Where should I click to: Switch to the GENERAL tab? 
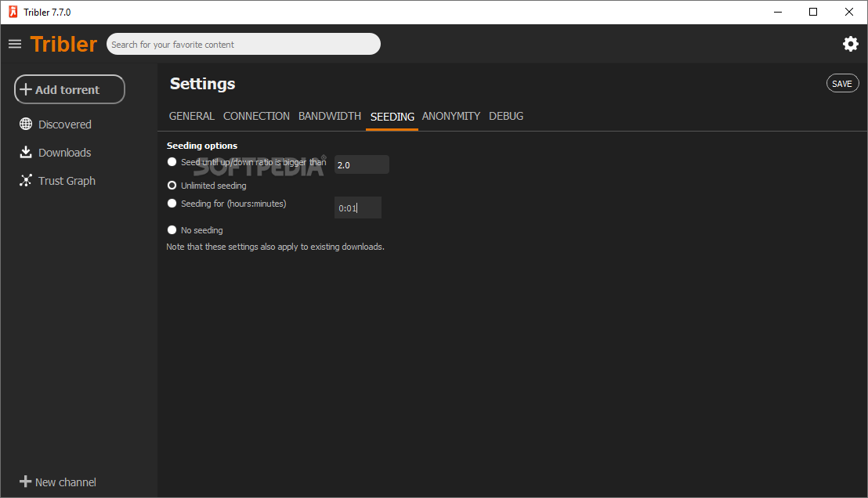(x=191, y=116)
